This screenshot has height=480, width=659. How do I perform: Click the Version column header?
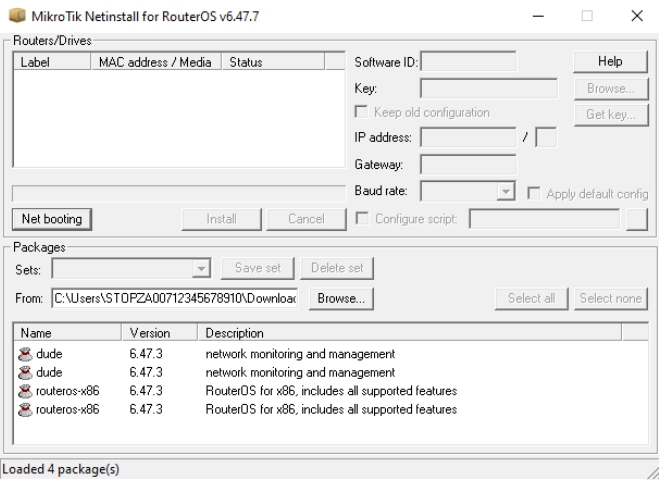coord(160,333)
